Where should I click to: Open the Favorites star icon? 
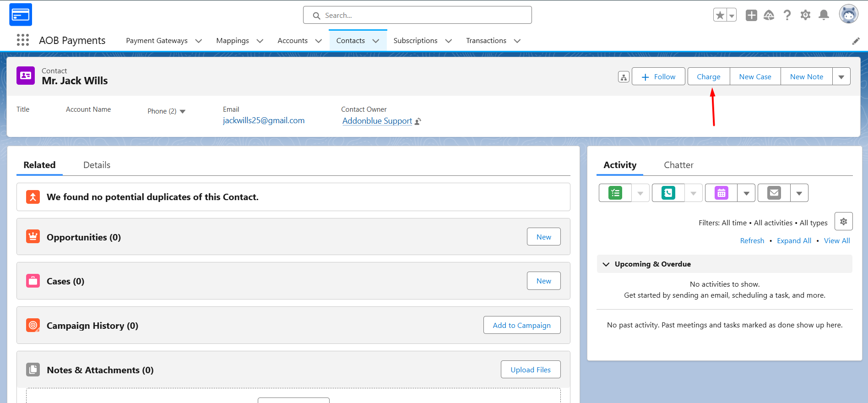[x=720, y=15]
